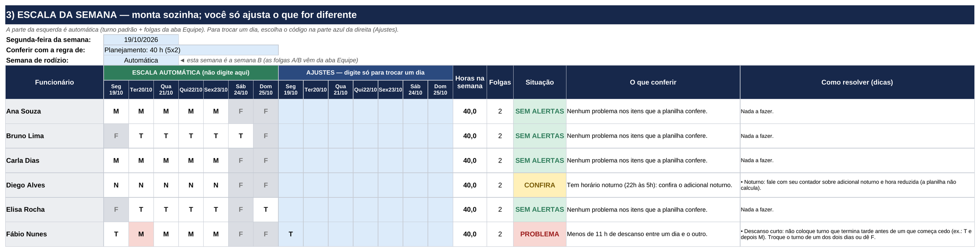Click the O que conferir header
980x252 pixels.
653,82
